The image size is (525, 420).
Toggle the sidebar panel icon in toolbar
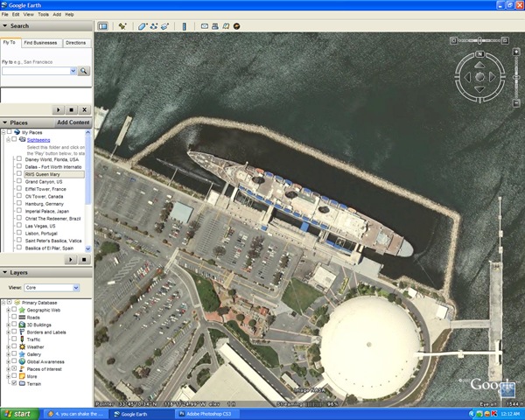click(102, 26)
